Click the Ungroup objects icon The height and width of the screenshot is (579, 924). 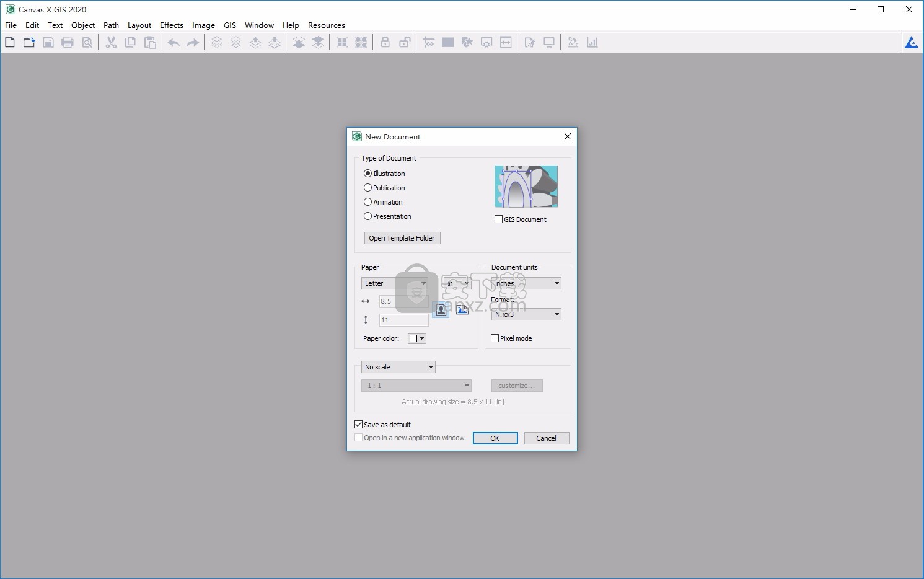361,42
